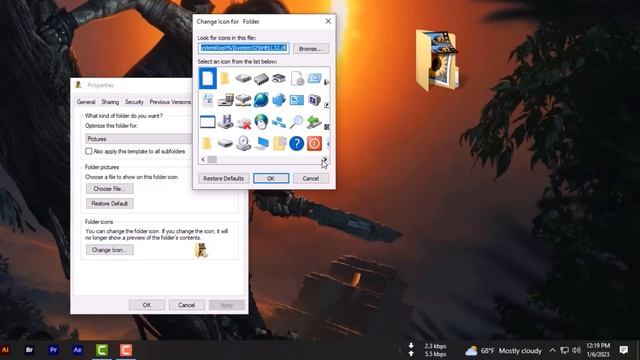Screen dimensions: 640x360
Task: Open the notification center icon
Action: 623,350
